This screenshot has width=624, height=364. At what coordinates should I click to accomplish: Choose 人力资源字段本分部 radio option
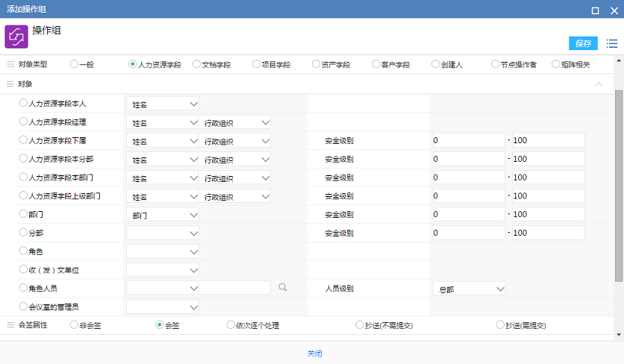pyautogui.click(x=23, y=158)
